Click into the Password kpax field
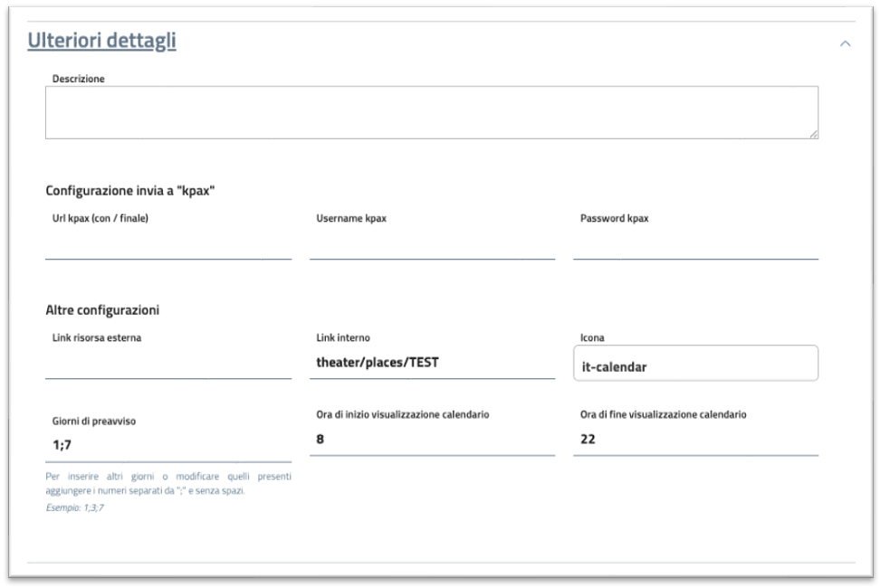This screenshot has width=880, height=588. point(695,246)
